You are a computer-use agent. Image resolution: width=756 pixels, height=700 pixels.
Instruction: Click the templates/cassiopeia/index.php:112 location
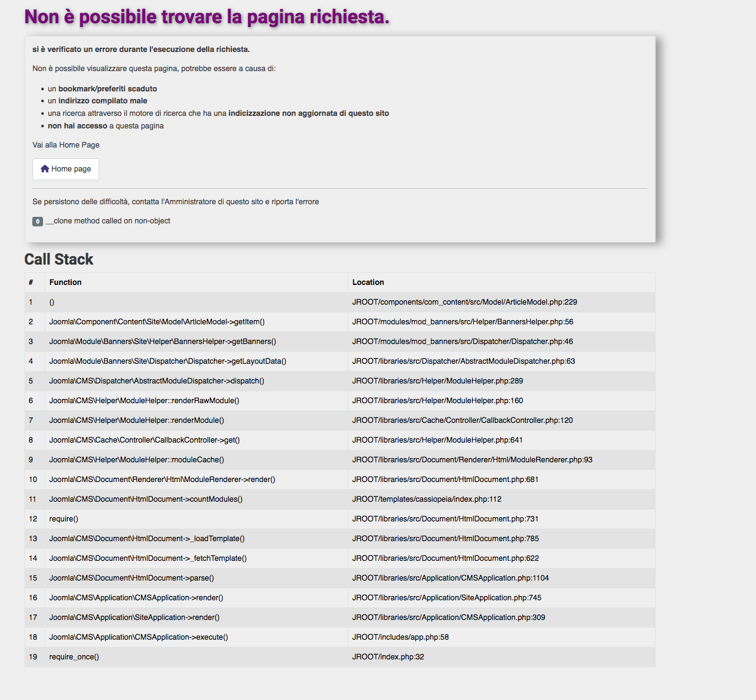pyautogui.click(x=427, y=499)
